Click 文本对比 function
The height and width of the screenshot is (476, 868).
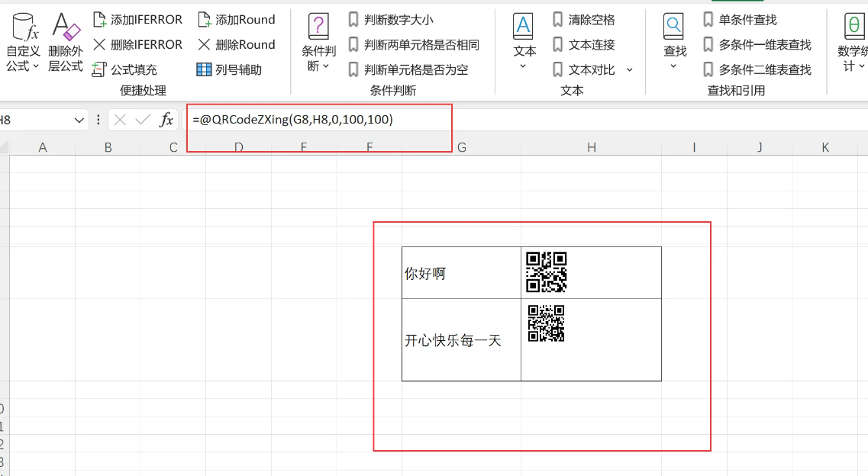tap(584, 69)
